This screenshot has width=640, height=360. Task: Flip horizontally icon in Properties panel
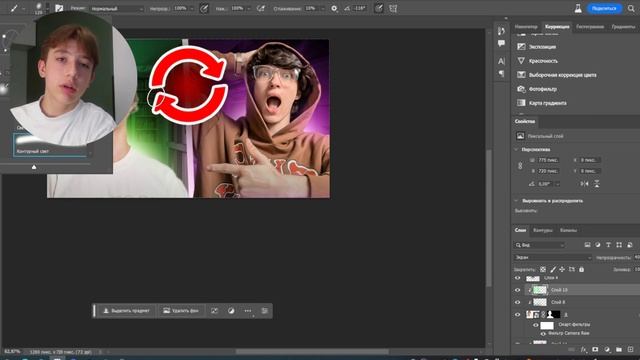pyautogui.click(x=584, y=184)
